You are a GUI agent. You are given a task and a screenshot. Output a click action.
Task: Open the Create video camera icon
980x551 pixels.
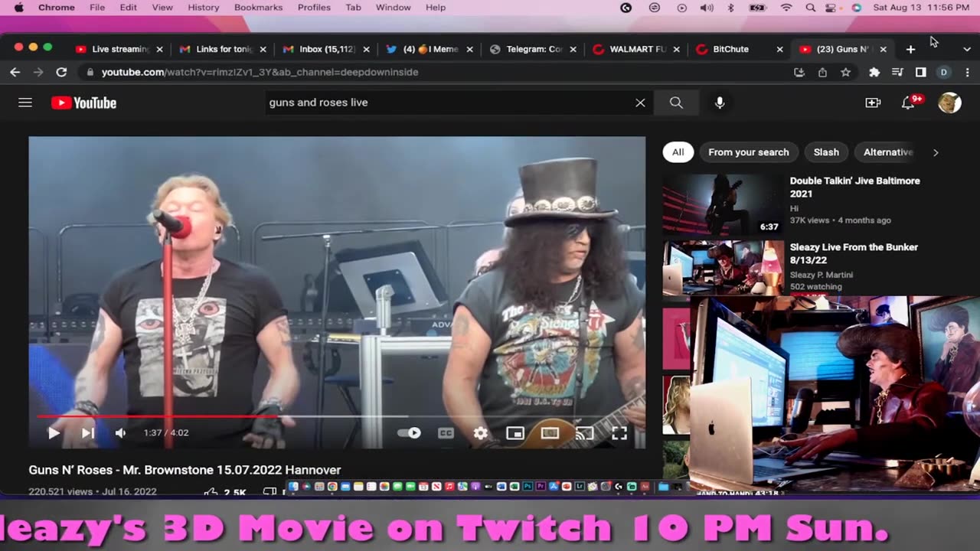[873, 103]
